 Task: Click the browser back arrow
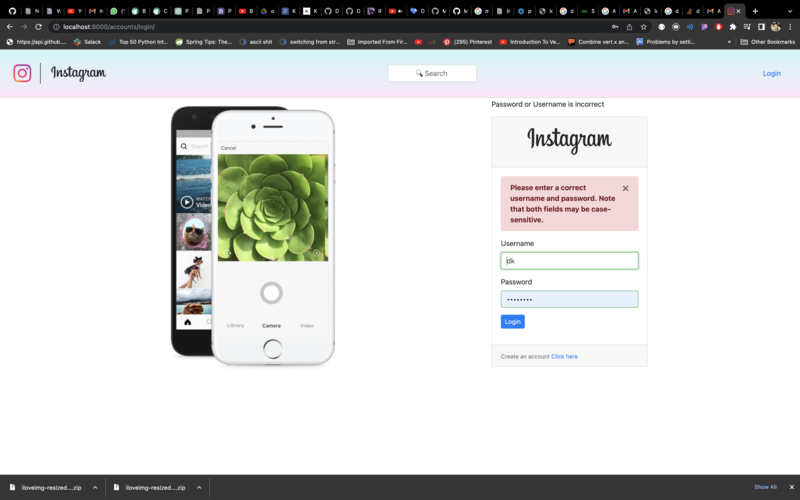pos(10,27)
